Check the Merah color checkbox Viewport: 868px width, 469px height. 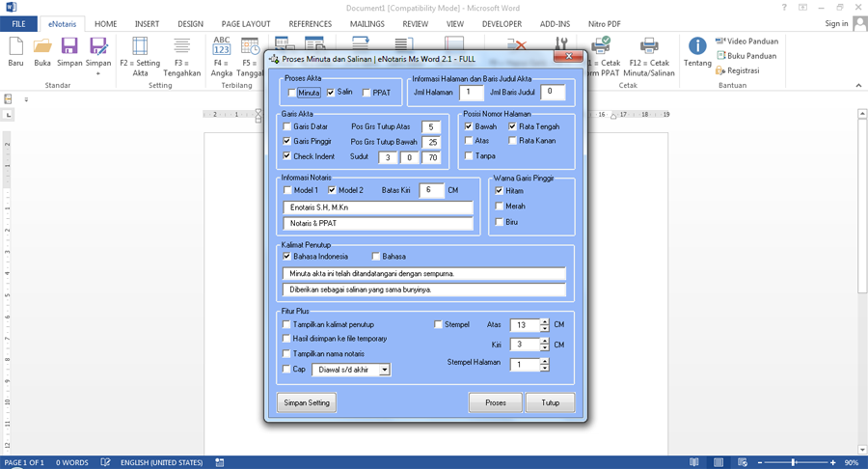coord(499,206)
